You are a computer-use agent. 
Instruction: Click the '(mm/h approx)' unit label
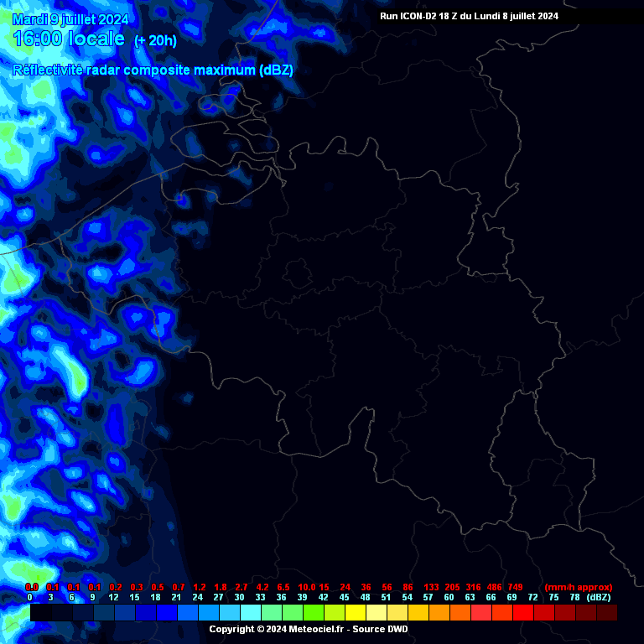coord(579,587)
